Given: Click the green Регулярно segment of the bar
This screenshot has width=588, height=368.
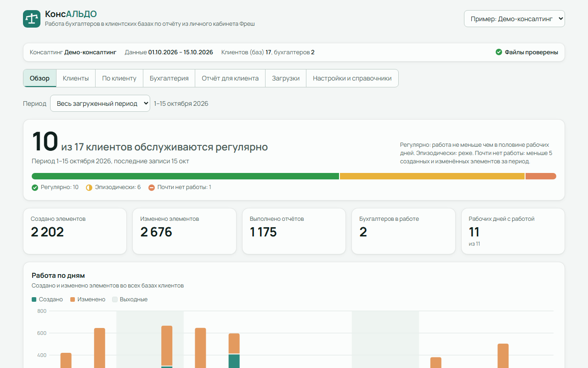Looking at the screenshot, I should pyautogui.click(x=185, y=176).
